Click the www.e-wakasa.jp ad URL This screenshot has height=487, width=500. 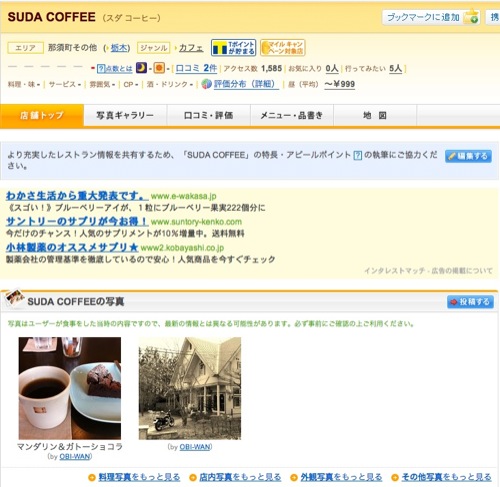183,196
